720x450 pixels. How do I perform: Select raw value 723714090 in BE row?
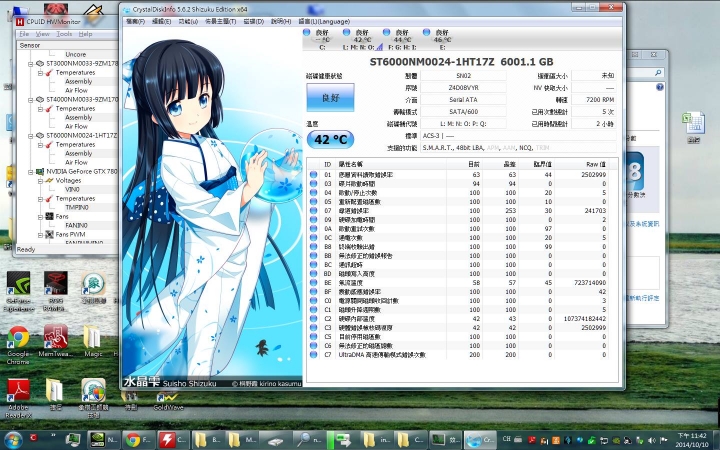coord(590,282)
